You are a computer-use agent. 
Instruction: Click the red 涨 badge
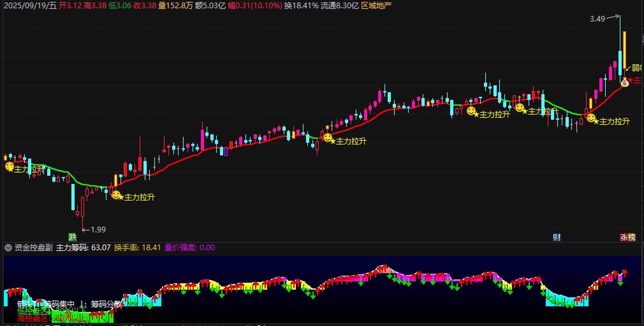click(x=624, y=237)
